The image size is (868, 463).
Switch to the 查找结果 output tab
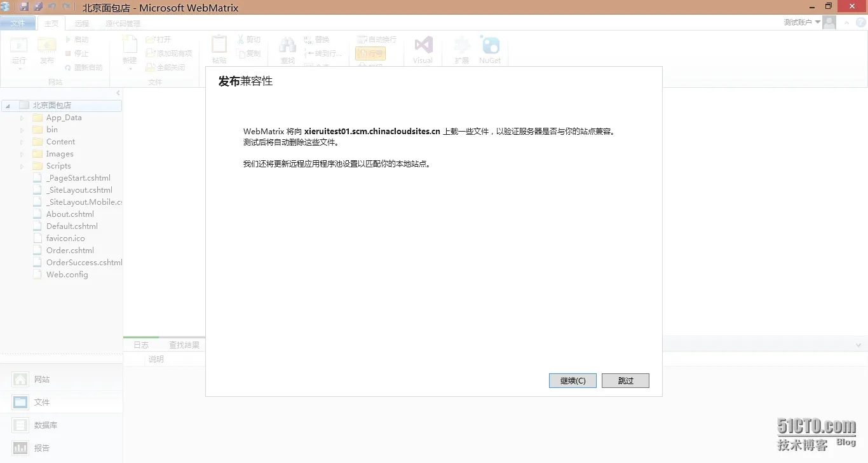(184, 345)
